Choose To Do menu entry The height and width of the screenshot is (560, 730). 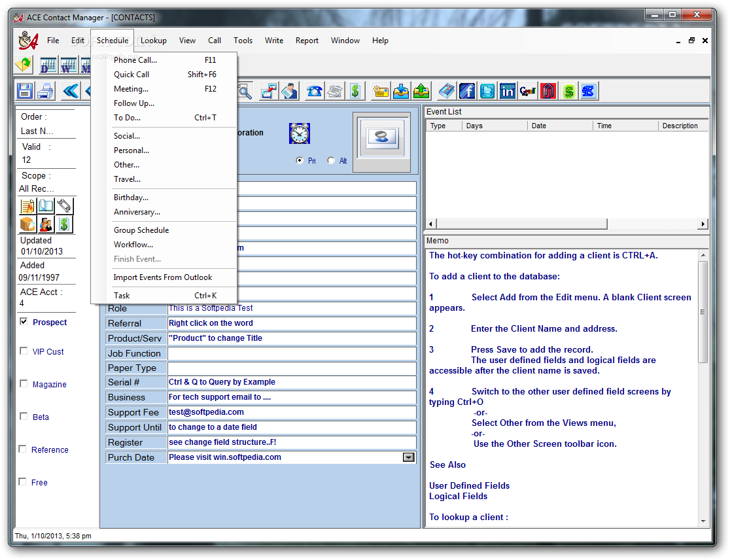pos(165,118)
